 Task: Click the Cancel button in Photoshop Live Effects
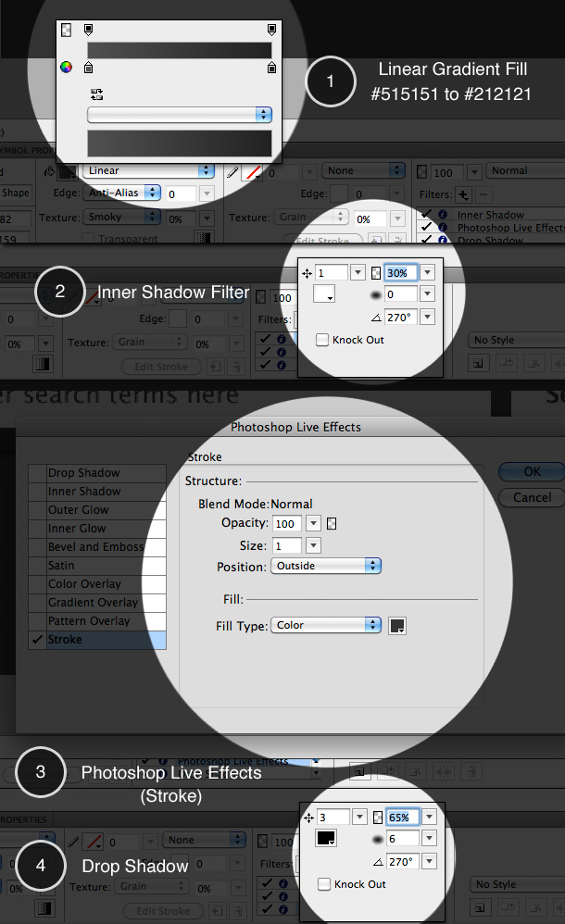532,497
